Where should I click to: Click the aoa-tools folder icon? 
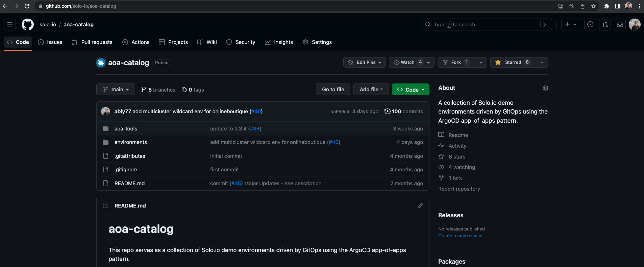click(106, 129)
